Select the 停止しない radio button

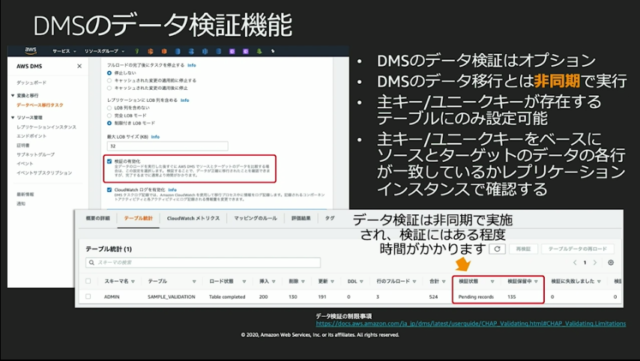[109, 73]
